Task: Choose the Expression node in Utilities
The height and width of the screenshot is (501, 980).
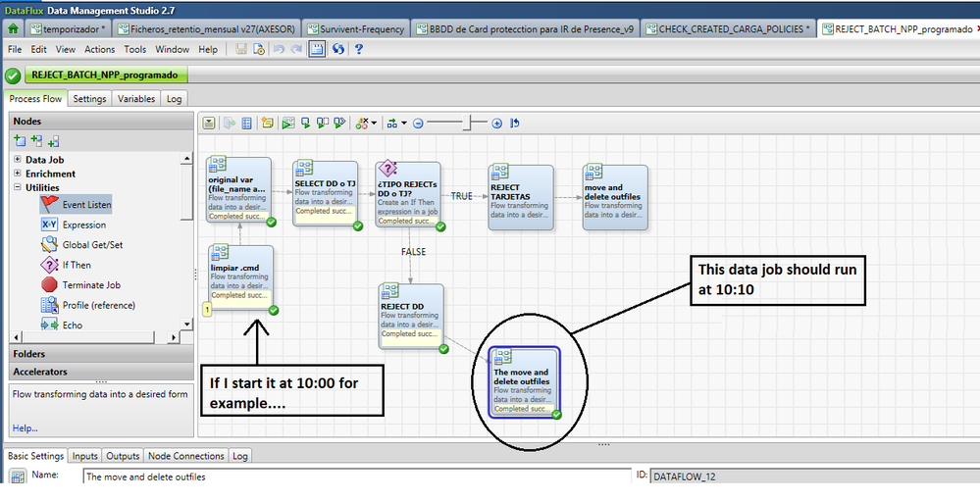Action: (x=83, y=225)
